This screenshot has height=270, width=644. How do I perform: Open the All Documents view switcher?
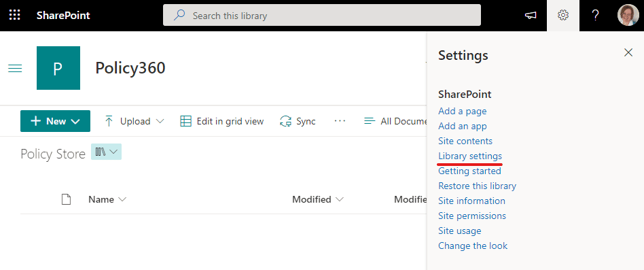pyautogui.click(x=396, y=121)
